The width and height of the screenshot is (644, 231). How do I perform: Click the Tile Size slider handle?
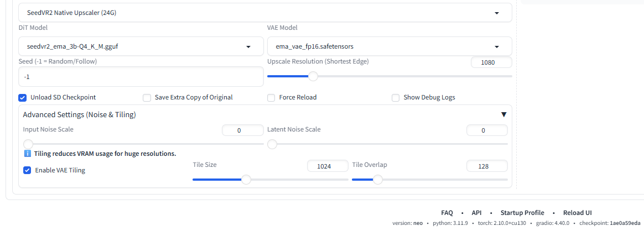(246, 180)
